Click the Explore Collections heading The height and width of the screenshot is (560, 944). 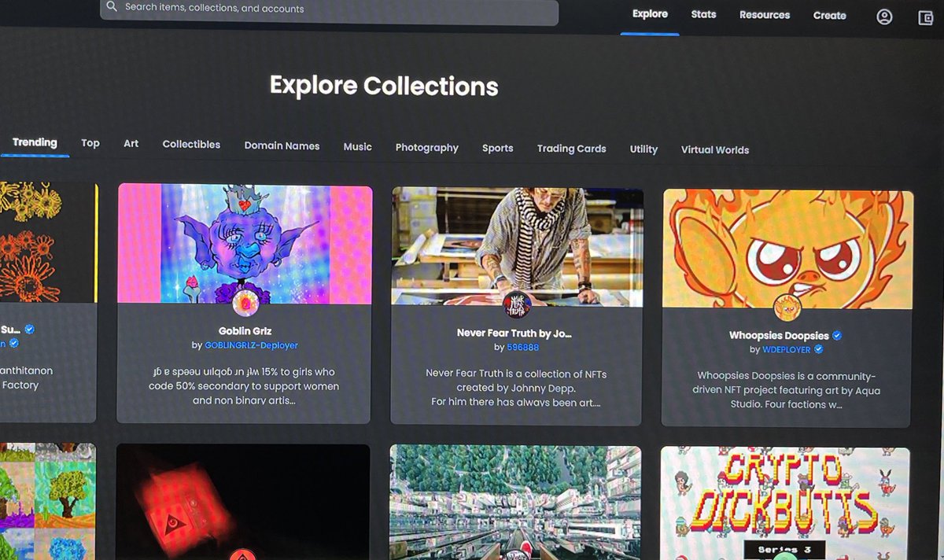click(384, 86)
